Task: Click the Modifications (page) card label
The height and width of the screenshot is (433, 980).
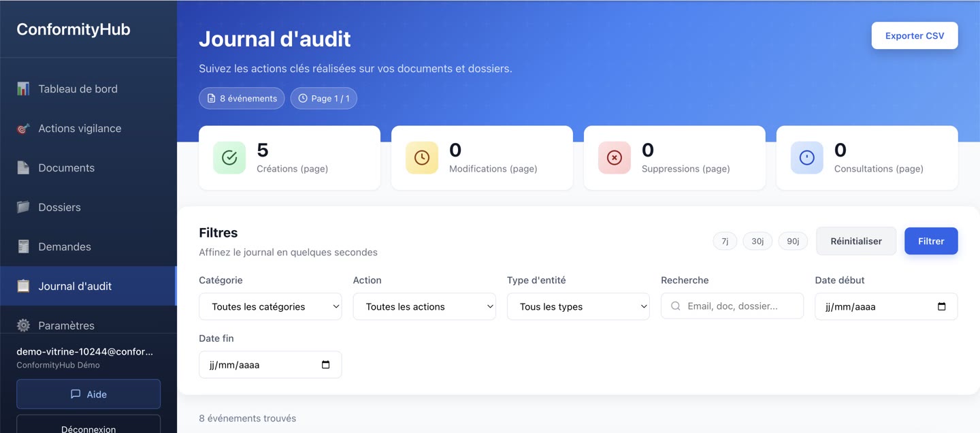Action: [x=493, y=169]
